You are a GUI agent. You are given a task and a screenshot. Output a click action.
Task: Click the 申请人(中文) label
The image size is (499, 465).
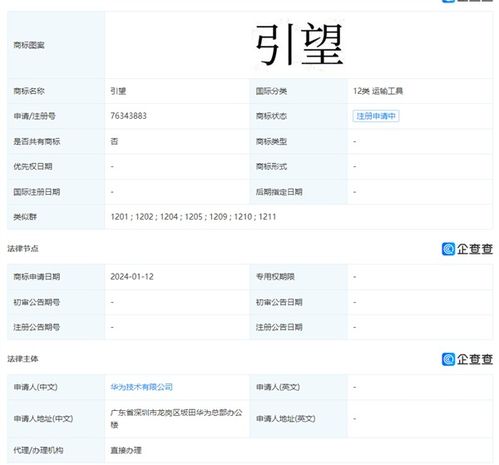(x=36, y=387)
